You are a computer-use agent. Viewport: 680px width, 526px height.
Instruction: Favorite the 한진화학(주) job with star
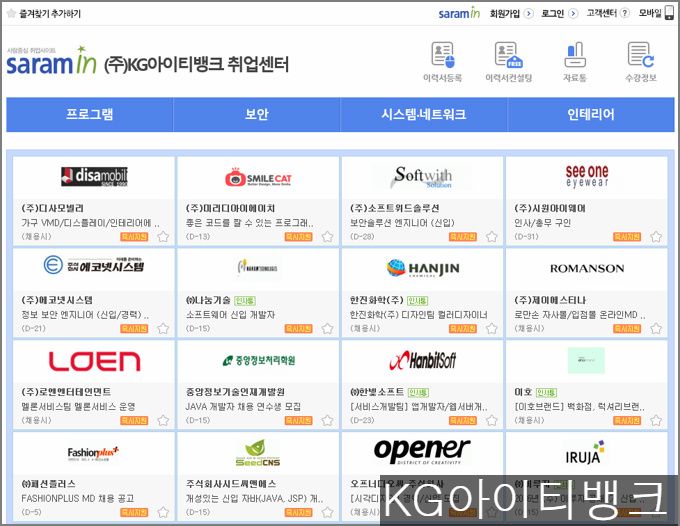click(x=491, y=329)
